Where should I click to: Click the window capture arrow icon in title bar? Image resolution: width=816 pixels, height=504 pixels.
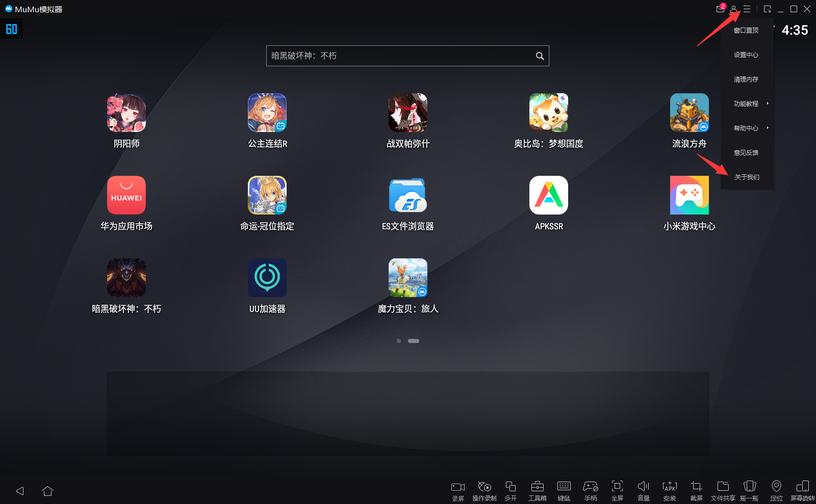click(x=768, y=9)
